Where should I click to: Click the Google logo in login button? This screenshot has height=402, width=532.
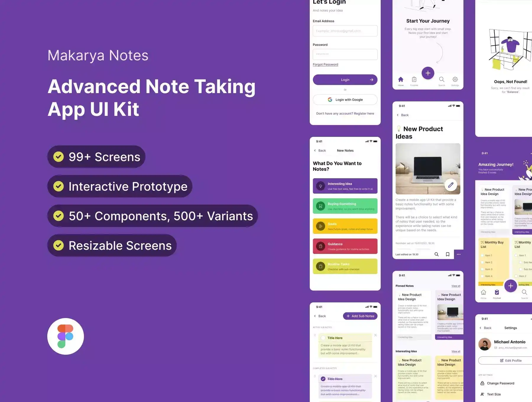click(330, 100)
